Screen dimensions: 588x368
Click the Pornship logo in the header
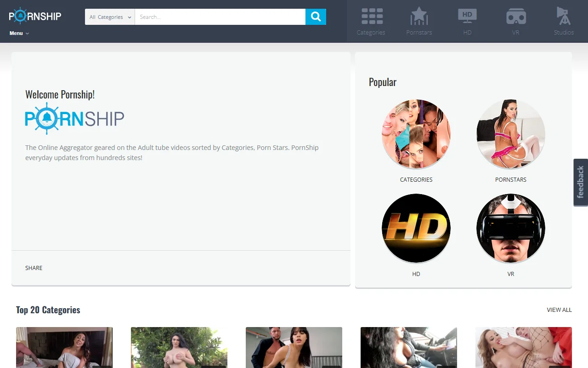[x=34, y=15]
